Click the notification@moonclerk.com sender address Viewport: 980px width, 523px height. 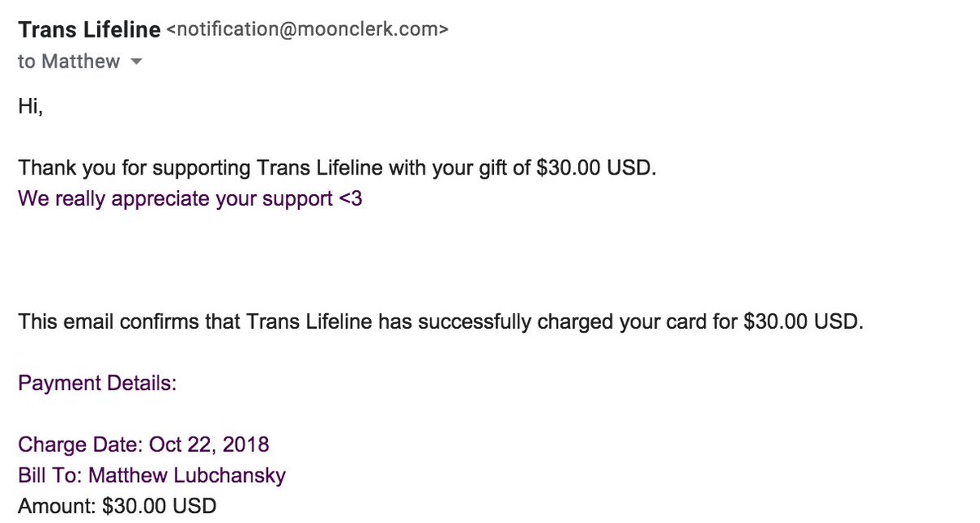click(307, 31)
